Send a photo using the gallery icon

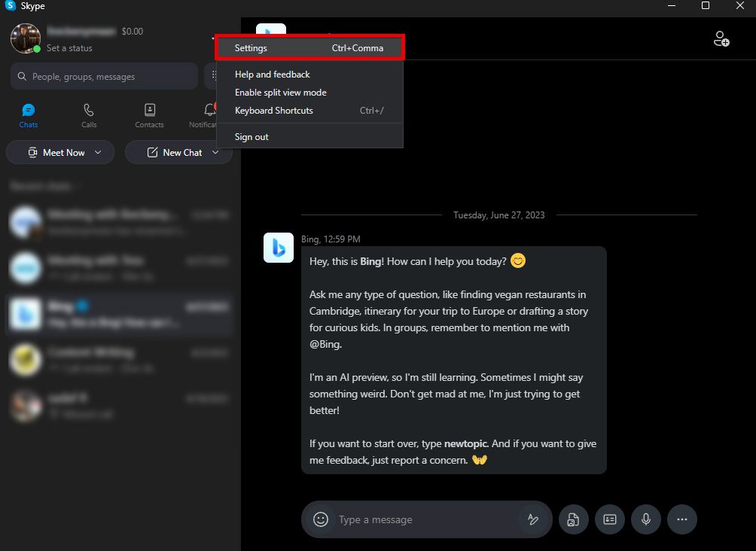coord(573,519)
